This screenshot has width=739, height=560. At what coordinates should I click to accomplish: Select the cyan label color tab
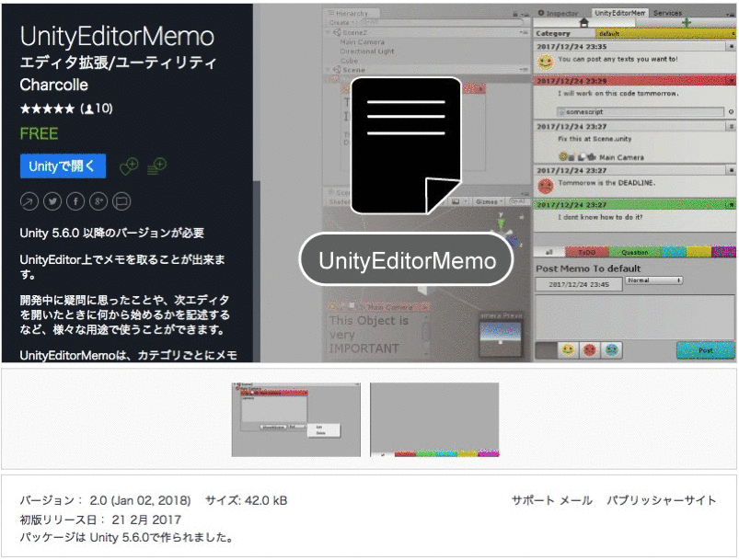coord(673,253)
